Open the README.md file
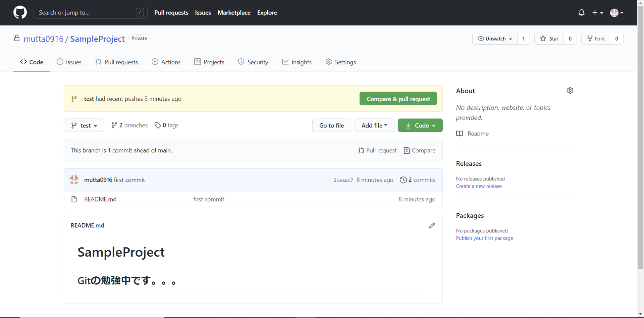The height and width of the screenshot is (318, 644). pyautogui.click(x=100, y=199)
